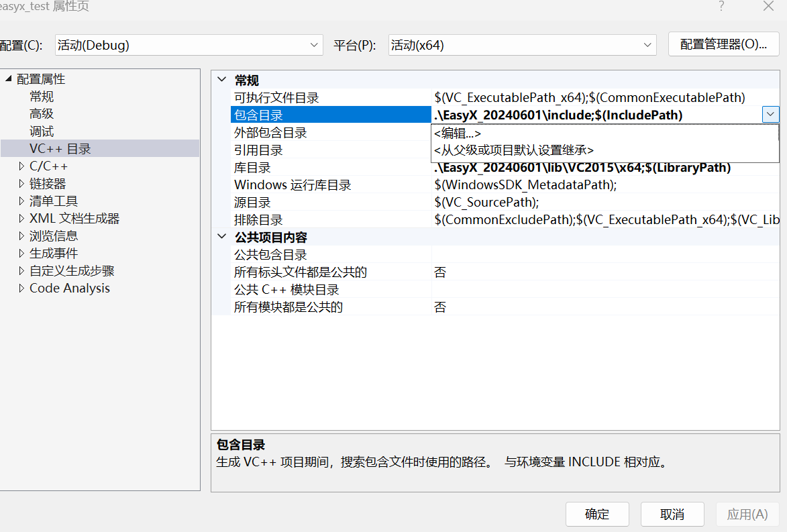Screen dimensions: 787x532
Task: Expand the 生成事件 tree node
Action: (x=21, y=254)
